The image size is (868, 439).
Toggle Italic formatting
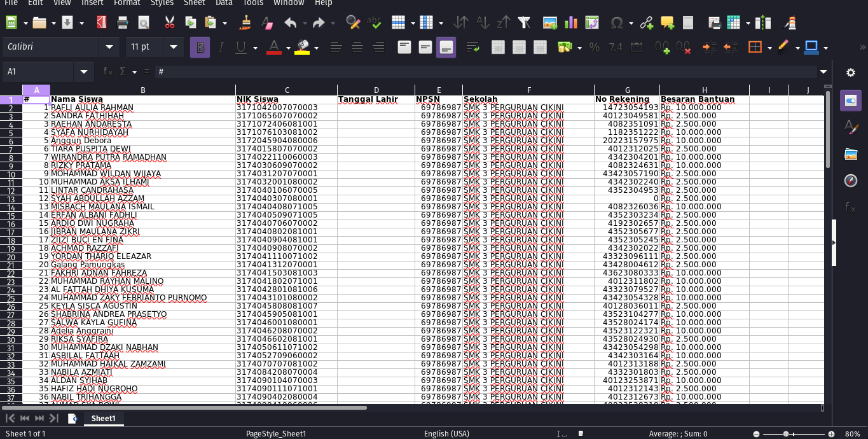coord(221,47)
